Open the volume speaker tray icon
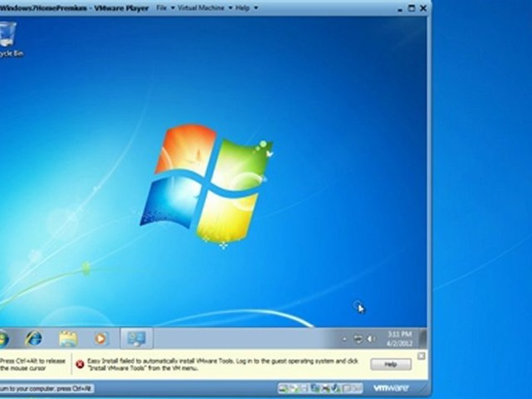 point(371,339)
